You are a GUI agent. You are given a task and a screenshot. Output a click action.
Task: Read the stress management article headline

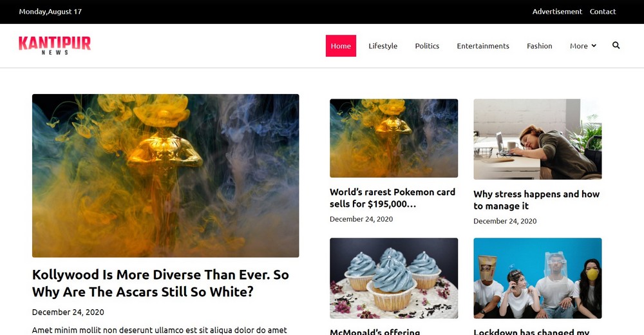pos(536,200)
